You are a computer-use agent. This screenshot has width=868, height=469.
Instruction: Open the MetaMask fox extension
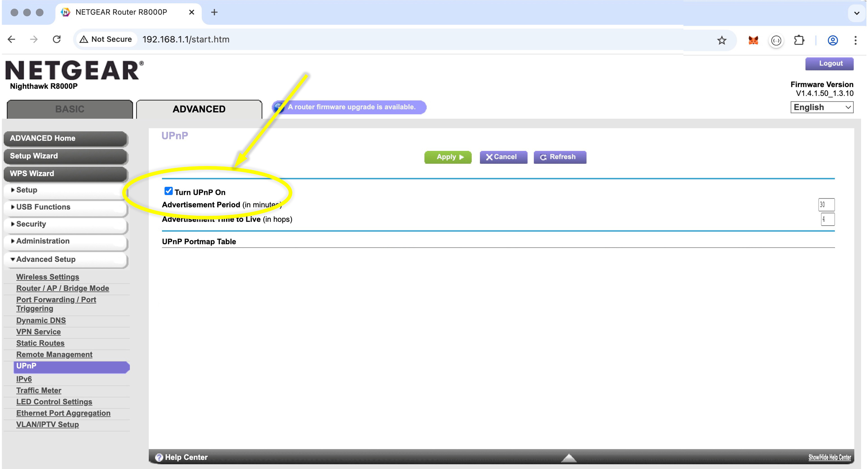753,40
